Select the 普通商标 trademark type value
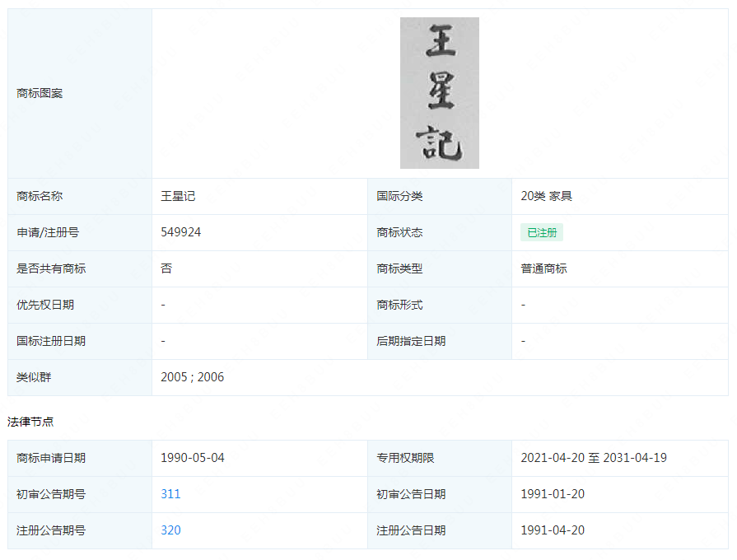 pyautogui.click(x=543, y=268)
